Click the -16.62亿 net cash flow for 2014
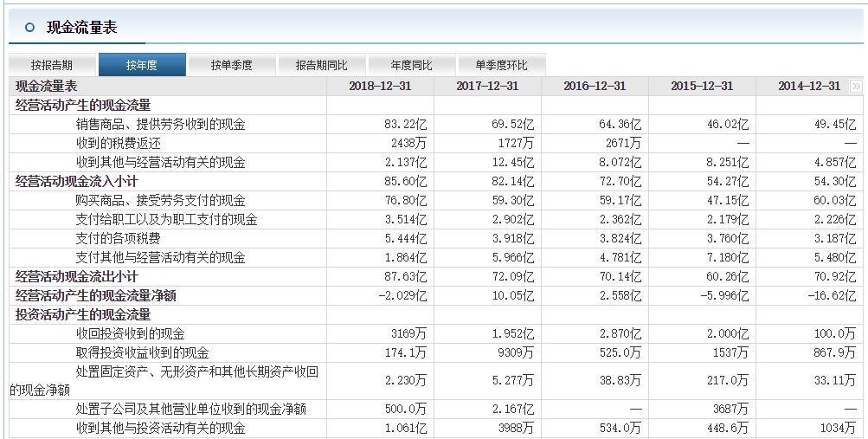 pyautogui.click(x=832, y=295)
